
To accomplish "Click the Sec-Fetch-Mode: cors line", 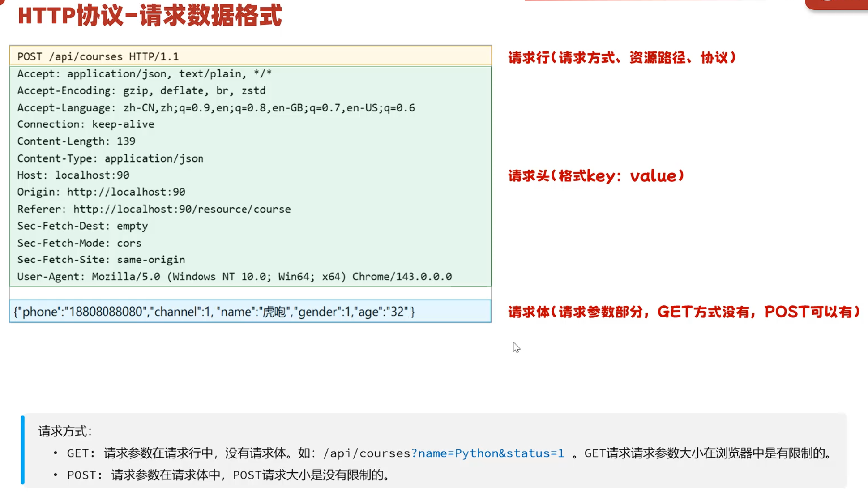I will [79, 243].
